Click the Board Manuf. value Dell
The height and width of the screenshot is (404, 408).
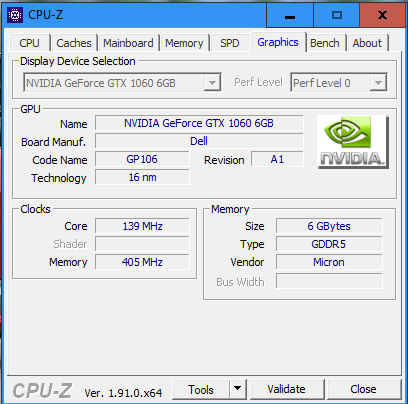tap(199, 141)
